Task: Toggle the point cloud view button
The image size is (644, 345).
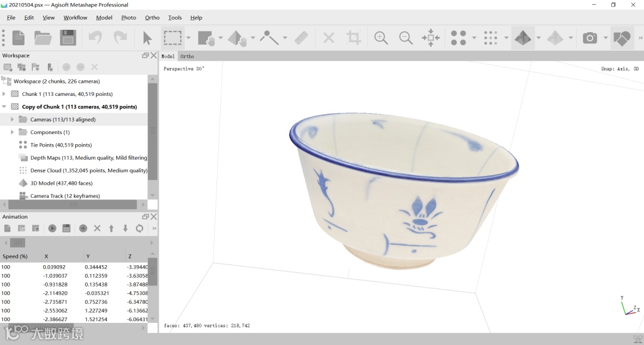Action: 459,38
